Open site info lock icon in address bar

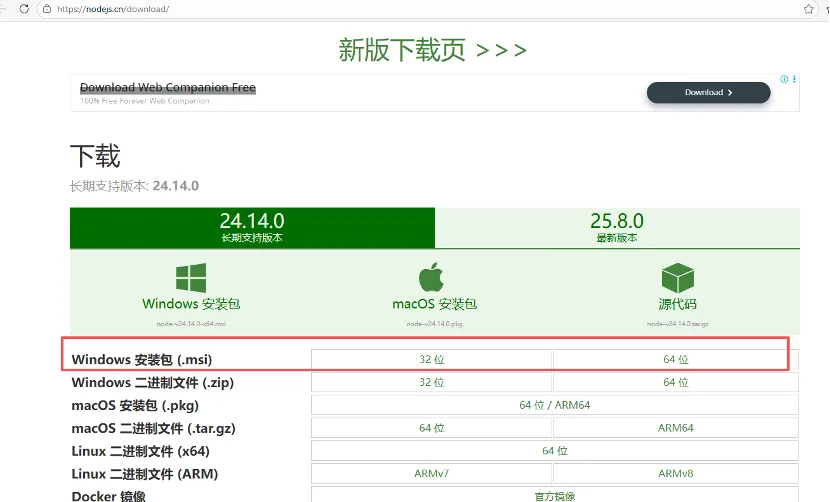pyautogui.click(x=47, y=9)
